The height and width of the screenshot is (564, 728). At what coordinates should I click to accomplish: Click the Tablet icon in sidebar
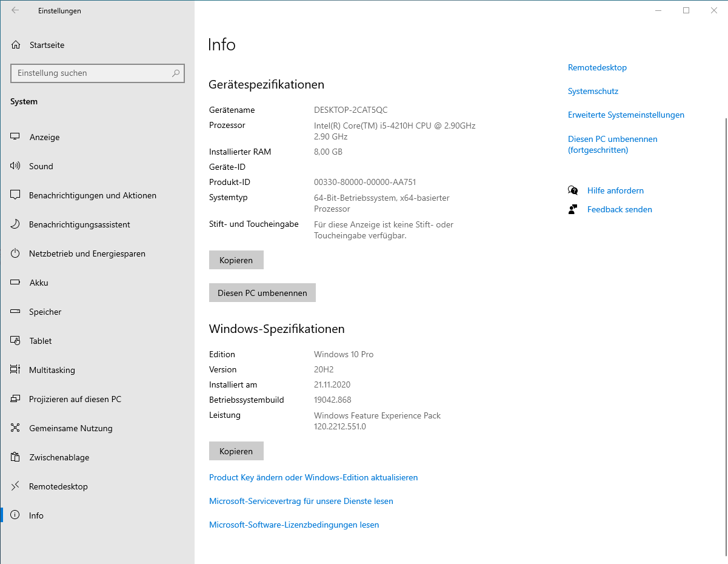[x=16, y=341]
